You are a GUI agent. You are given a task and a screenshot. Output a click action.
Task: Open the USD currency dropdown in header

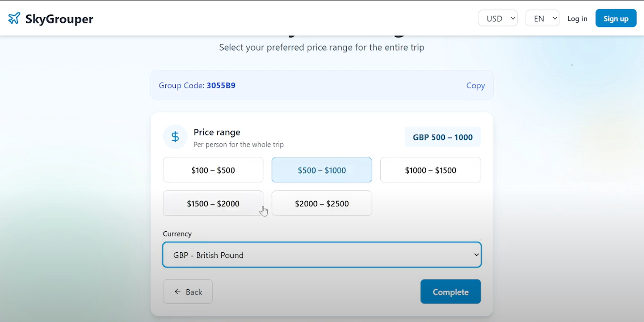coord(498,19)
